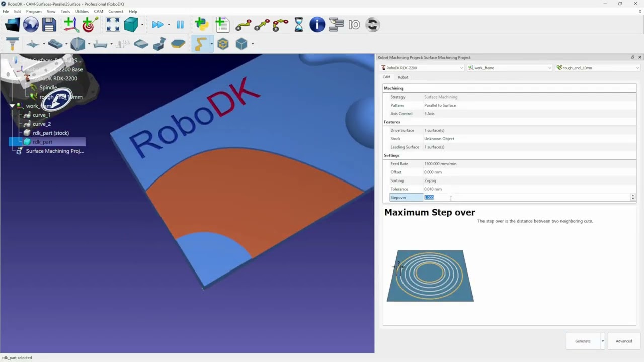Screen dimensions: 644x362
Task: Add a new program
Action: point(222,25)
